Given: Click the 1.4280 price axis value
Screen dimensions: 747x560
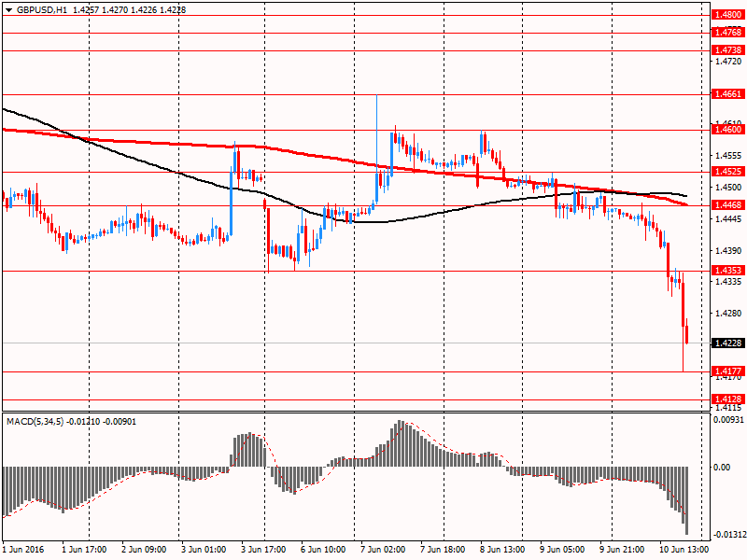Looking at the screenshot, I should (x=728, y=314).
